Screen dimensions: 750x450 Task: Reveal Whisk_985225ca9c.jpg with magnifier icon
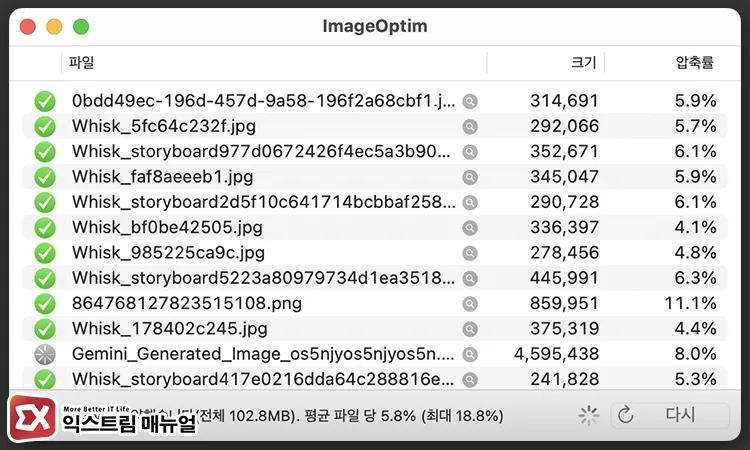[470, 253]
